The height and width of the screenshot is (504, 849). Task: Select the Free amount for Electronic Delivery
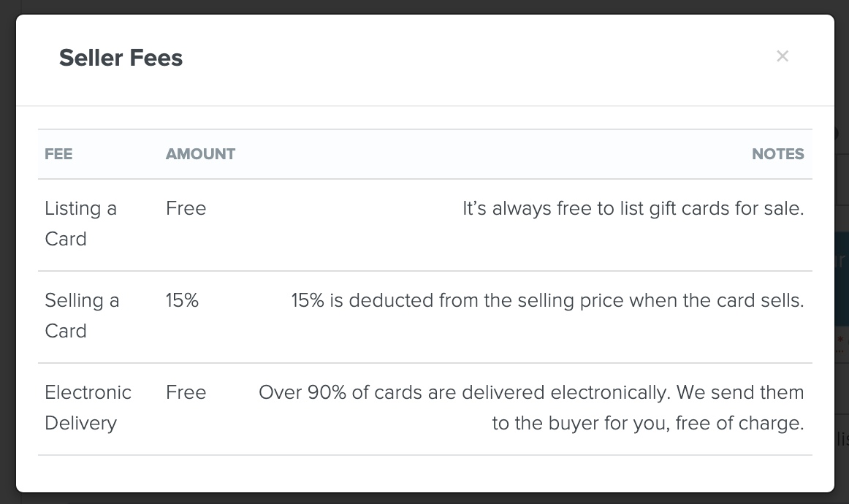click(x=186, y=392)
